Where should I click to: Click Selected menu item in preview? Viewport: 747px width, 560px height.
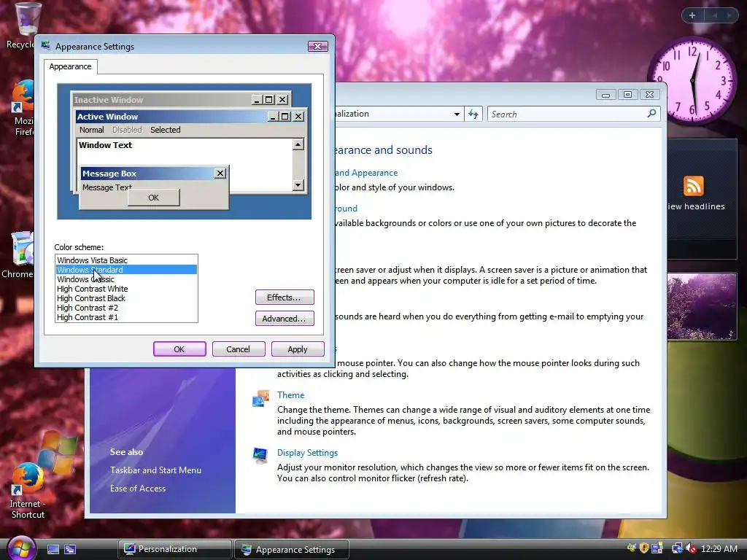(x=166, y=130)
